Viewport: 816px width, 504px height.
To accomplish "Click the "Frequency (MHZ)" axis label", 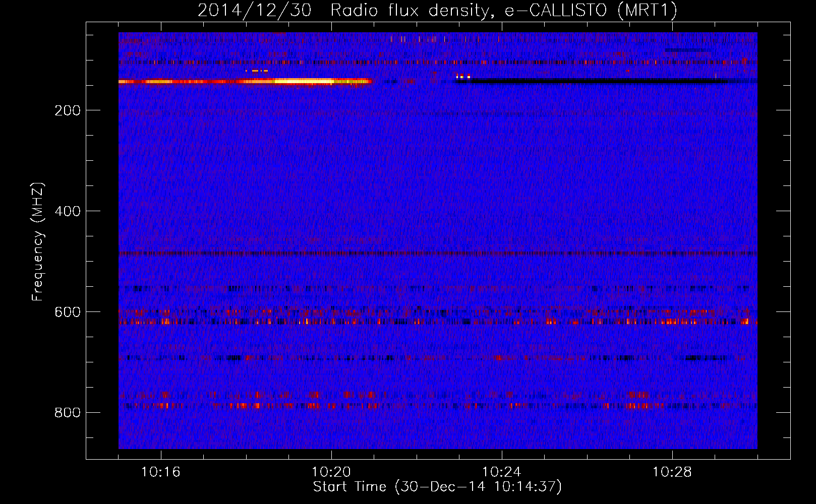I will click(38, 241).
